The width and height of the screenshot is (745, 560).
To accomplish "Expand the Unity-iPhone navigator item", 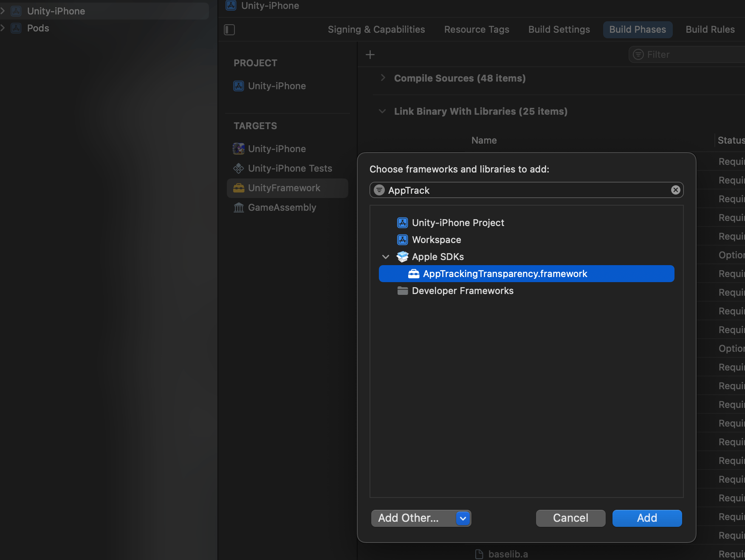I will pos(3,11).
